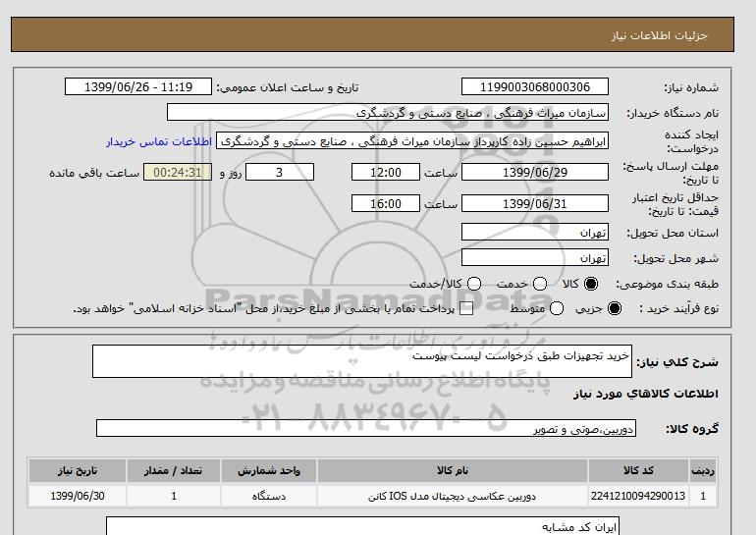The height and width of the screenshot is (535, 756).
Task: Click the announcement date field 1399/06/26 - 11:19
Action: [137, 86]
